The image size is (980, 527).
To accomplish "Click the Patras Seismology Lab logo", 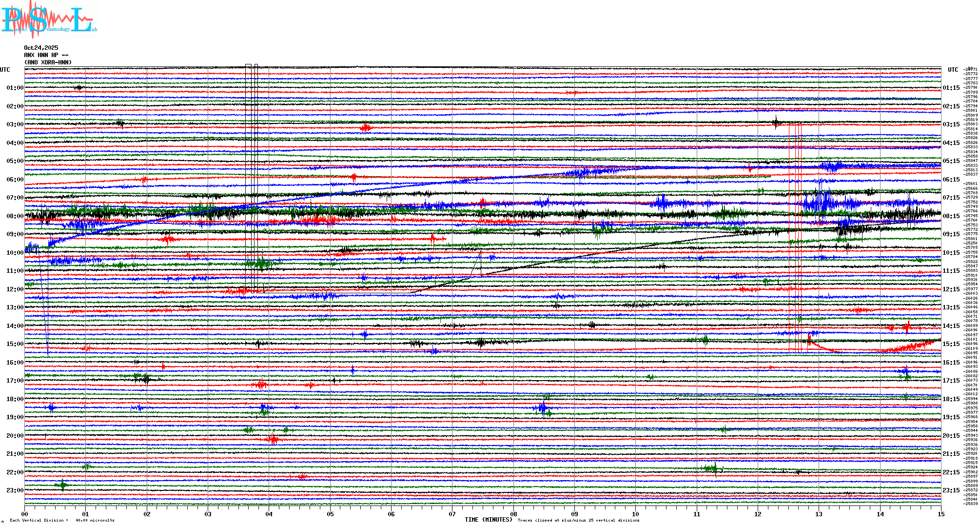I will click(x=48, y=20).
